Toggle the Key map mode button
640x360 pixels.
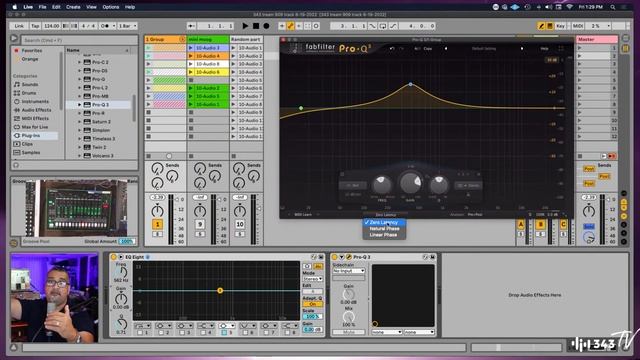point(560,26)
